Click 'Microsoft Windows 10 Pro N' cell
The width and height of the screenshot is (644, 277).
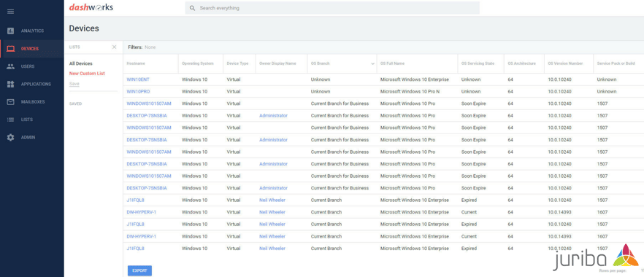pos(410,91)
